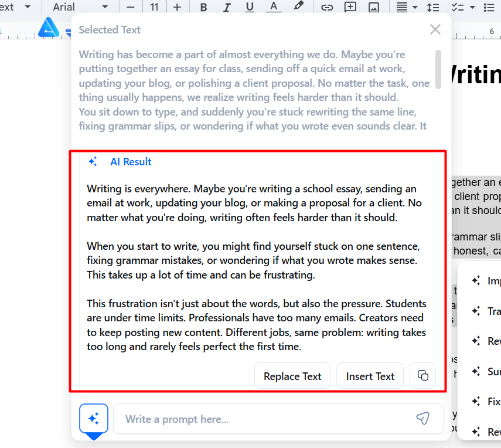
Task: Close the Selected Text panel
Action: [435, 29]
